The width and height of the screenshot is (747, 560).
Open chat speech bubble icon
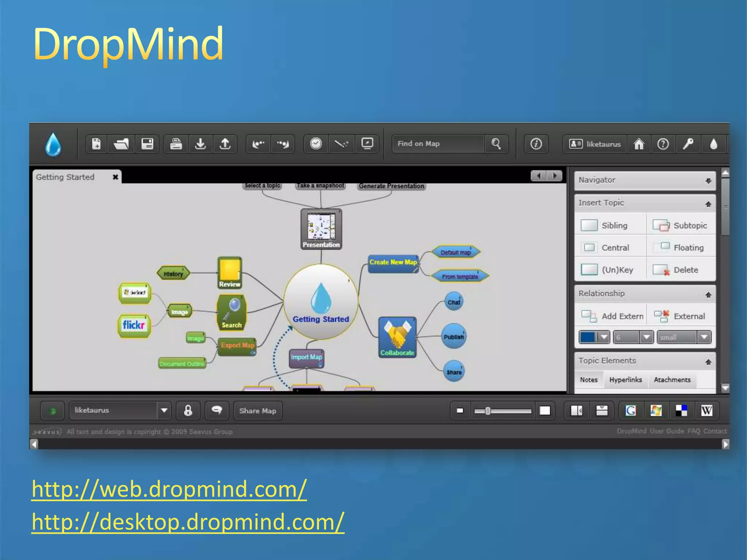tap(217, 411)
